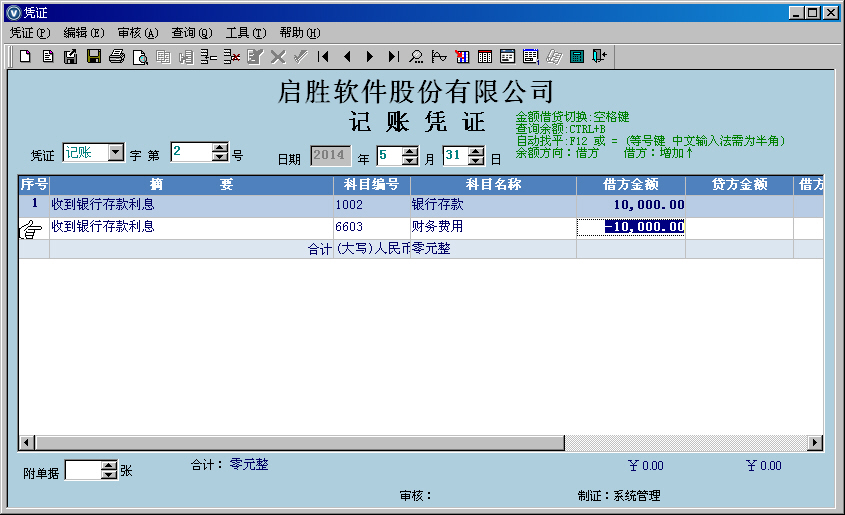This screenshot has width=845, height=515.
Task: Click the list sheet with blue corner icon
Action: [531, 57]
